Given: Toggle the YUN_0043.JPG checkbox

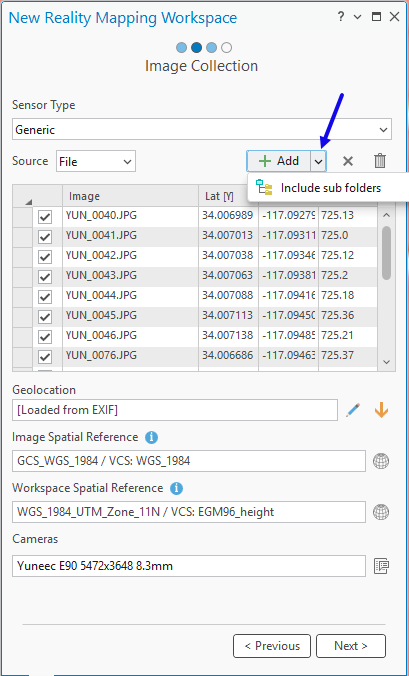Looking at the screenshot, I should 45,277.
